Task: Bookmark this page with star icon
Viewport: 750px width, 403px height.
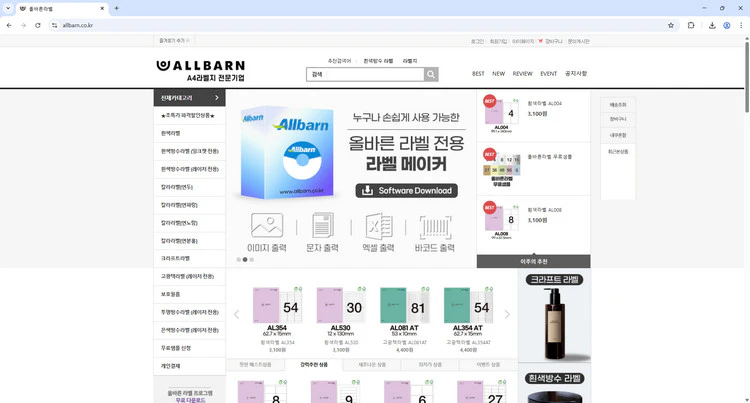Action: click(671, 25)
